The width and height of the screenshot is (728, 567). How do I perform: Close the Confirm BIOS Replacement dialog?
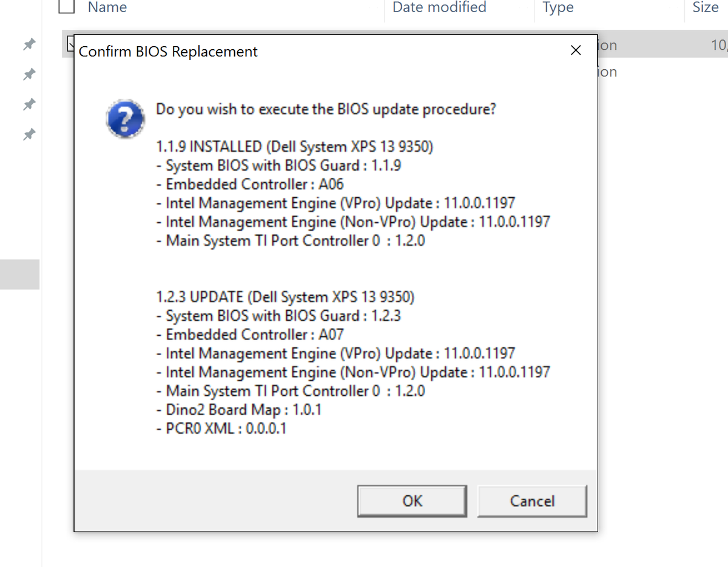click(575, 50)
